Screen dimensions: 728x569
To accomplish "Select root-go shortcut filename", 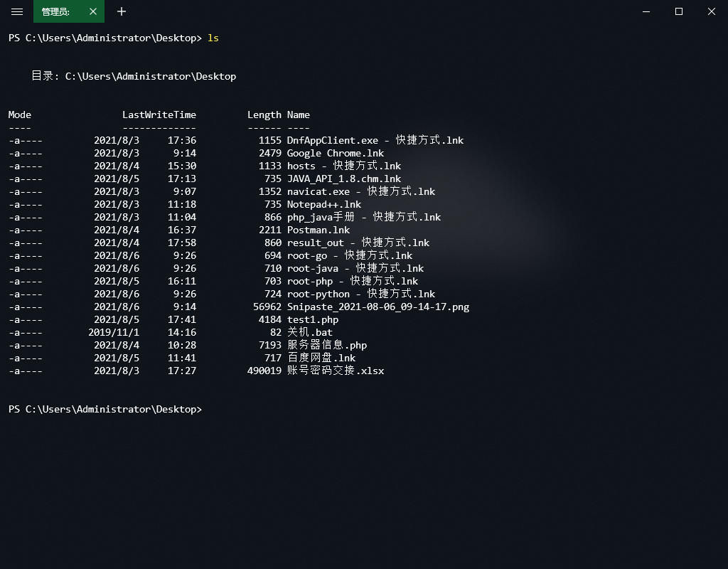I will 350,255.
